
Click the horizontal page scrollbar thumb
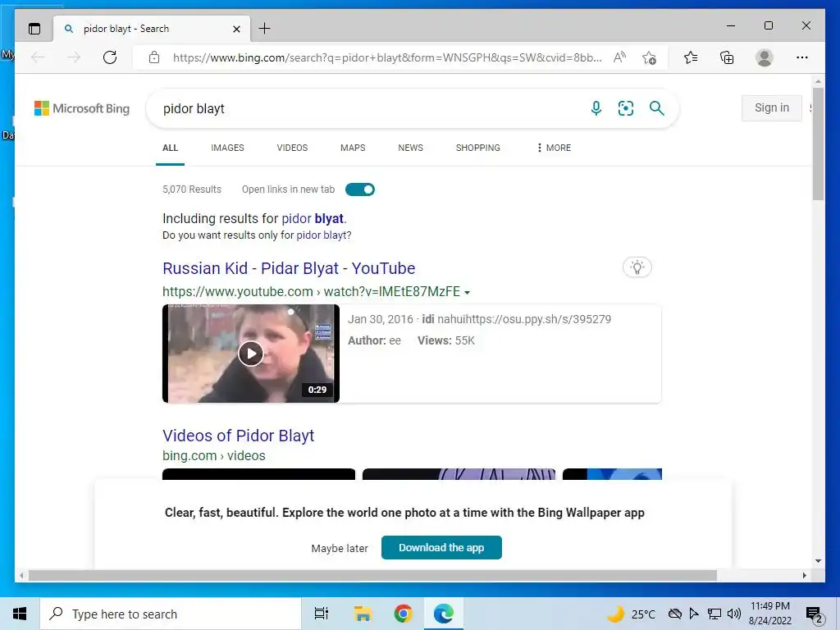(372, 575)
